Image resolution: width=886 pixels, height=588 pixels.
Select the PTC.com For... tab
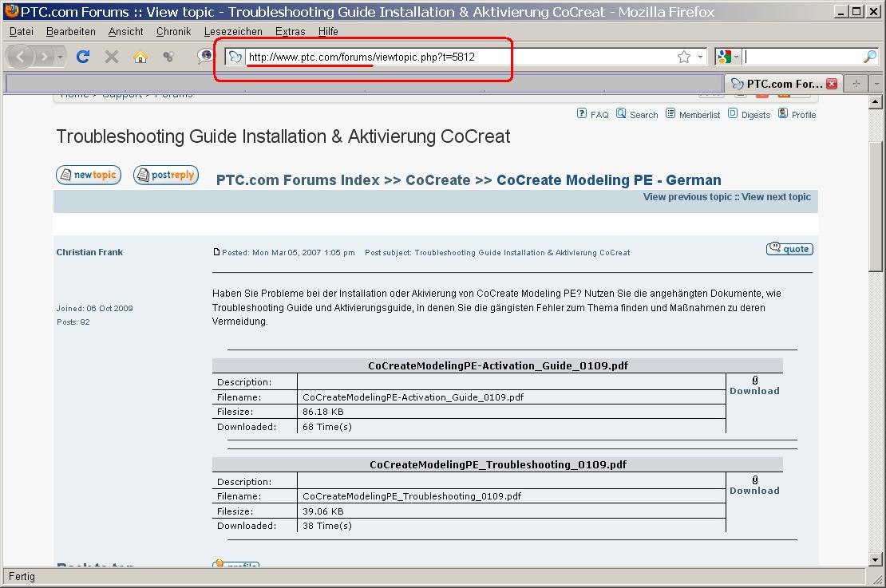tap(783, 84)
